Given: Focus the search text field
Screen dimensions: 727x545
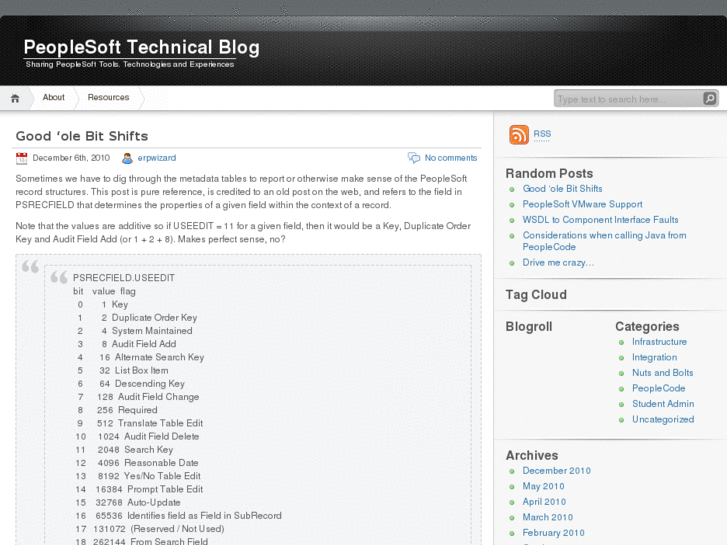Looking at the screenshot, I should tap(629, 99).
